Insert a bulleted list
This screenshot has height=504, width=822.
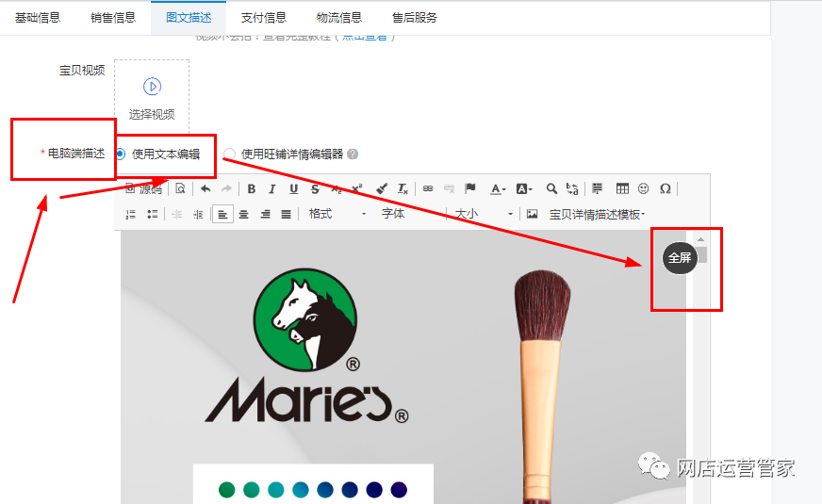(153, 214)
